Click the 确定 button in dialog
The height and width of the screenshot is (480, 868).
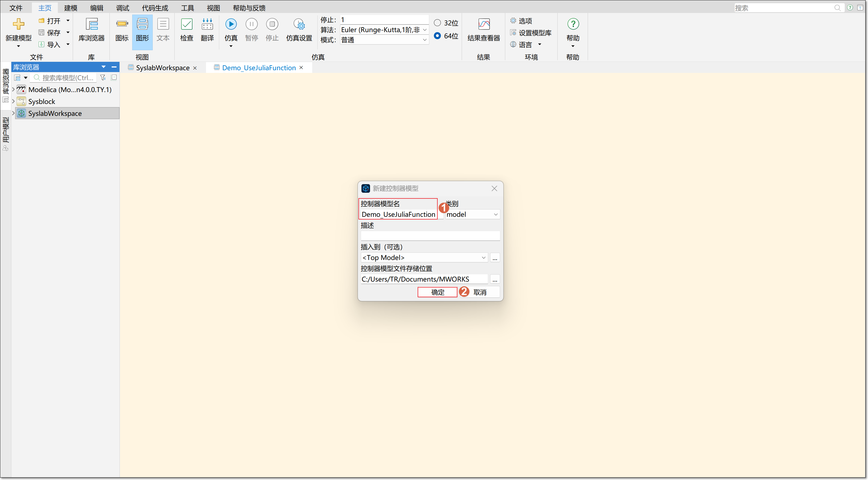[x=437, y=292]
